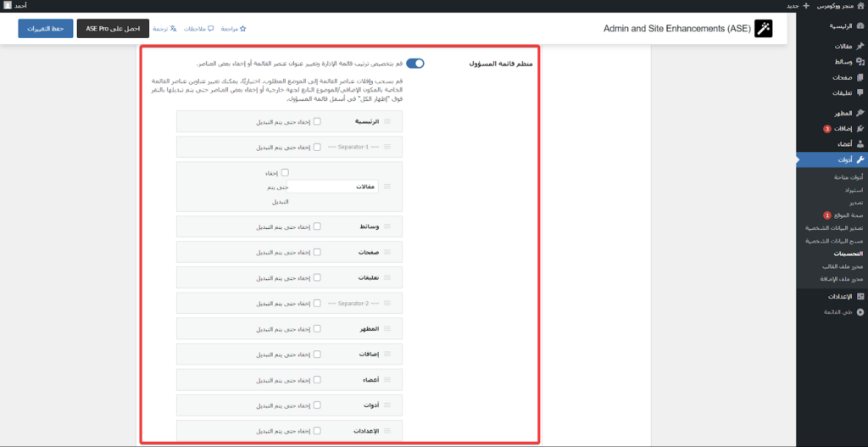Click the comment icon for تعليقات in sidebar
The image size is (868, 447).
(x=860, y=93)
